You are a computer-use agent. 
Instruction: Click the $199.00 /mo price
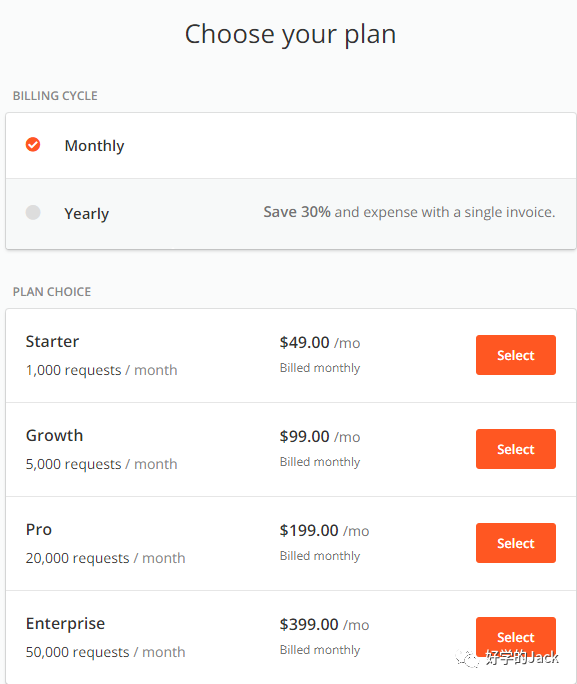tap(324, 530)
